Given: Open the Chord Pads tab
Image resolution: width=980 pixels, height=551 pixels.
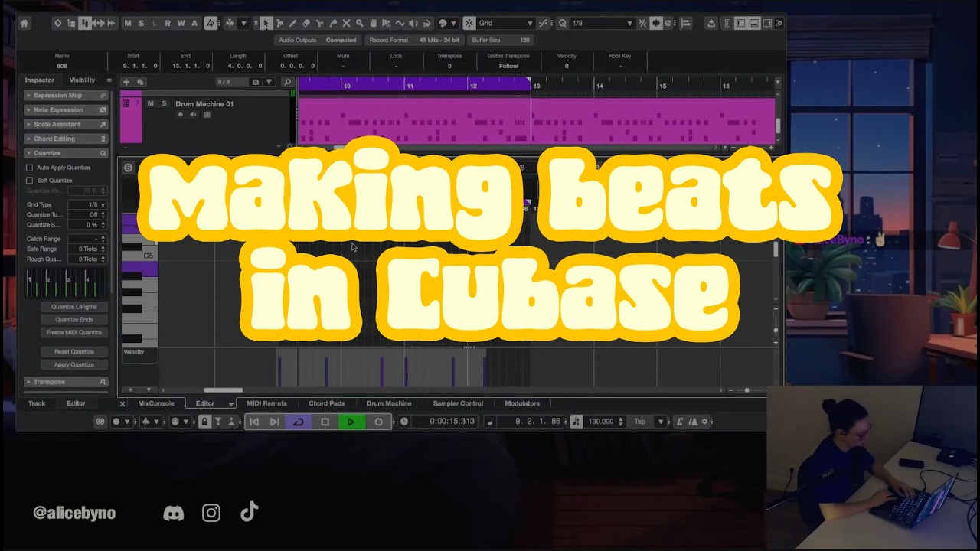Looking at the screenshot, I should click(x=327, y=403).
